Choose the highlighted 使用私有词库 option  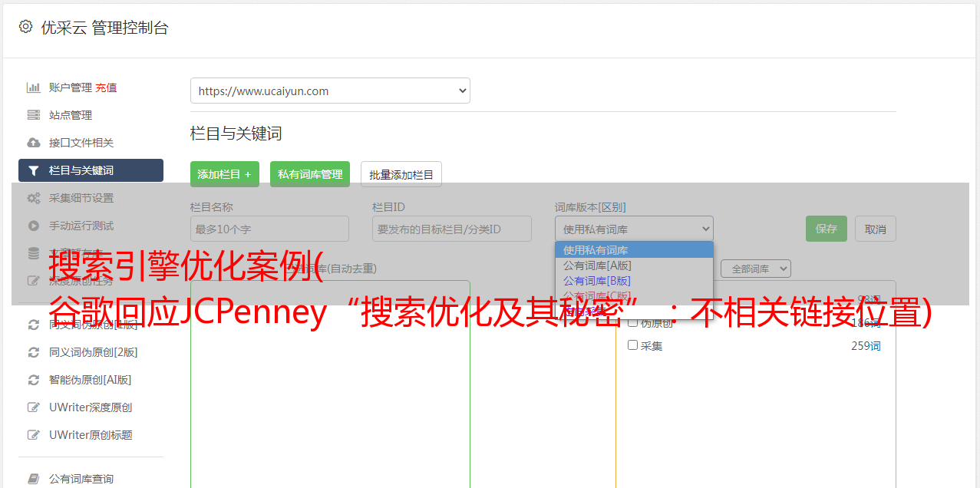[634, 250]
